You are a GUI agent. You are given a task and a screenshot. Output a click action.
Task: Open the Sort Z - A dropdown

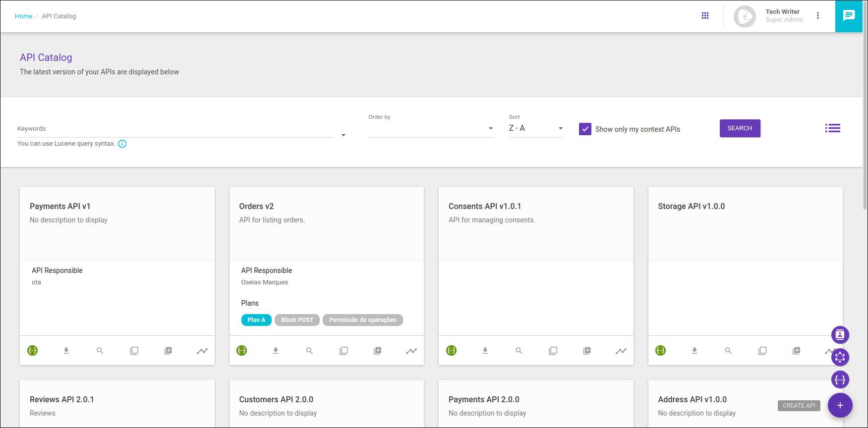[536, 128]
